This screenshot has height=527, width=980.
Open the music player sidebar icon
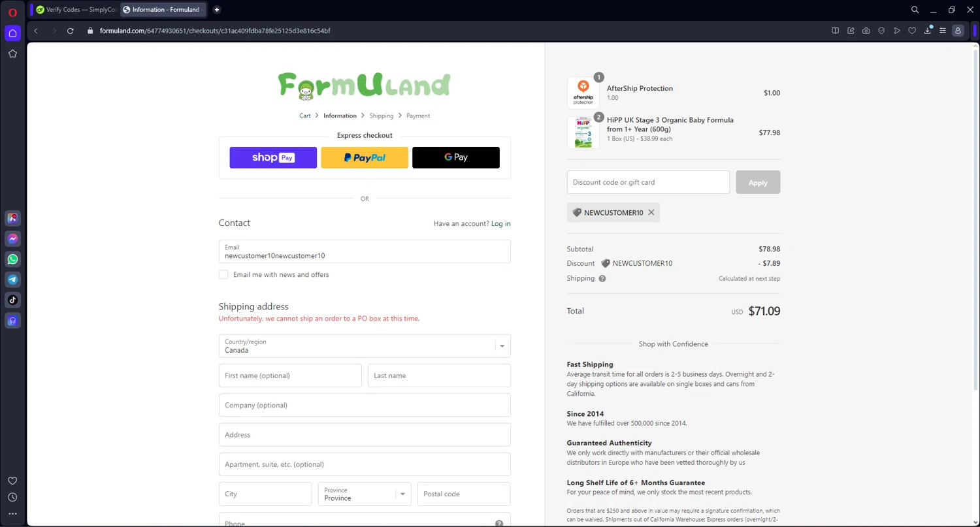tap(12, 321)
